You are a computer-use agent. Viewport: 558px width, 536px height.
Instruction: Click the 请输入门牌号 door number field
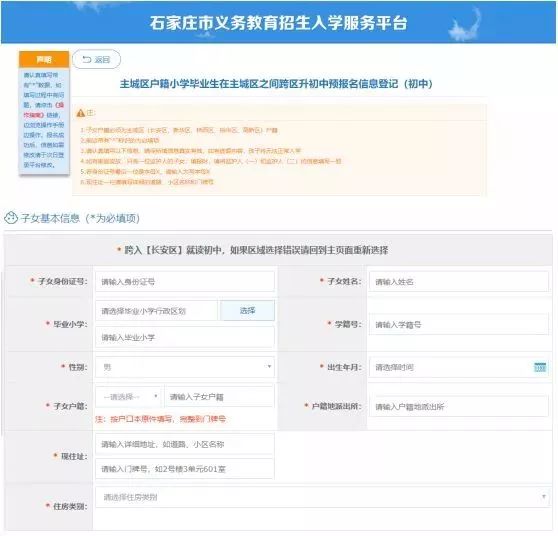[185, 469]
